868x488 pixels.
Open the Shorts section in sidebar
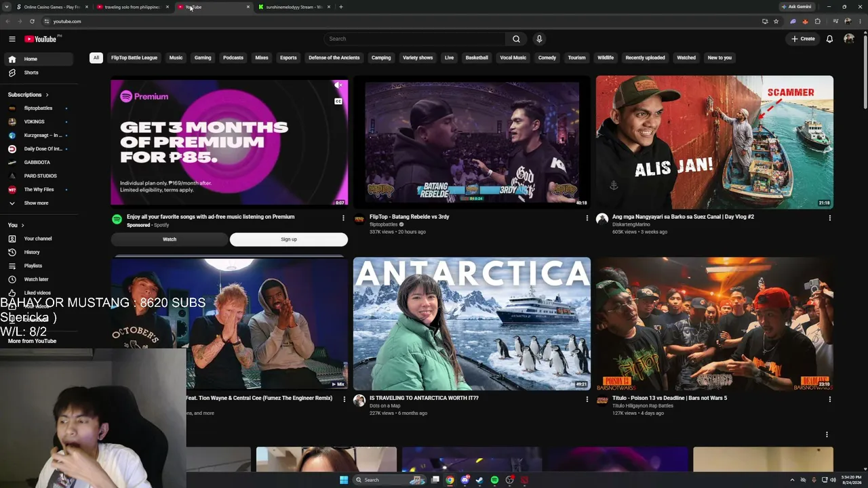(x=42, y=73)
